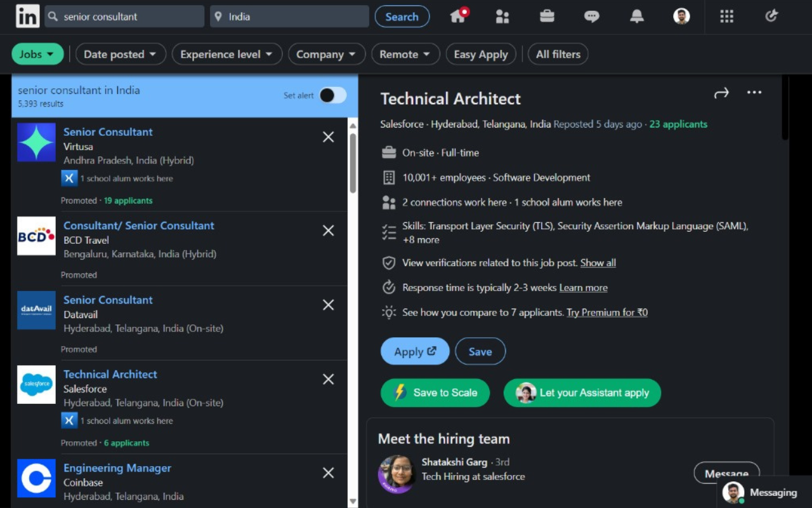Open Learn more about response time

coord(583,288)
